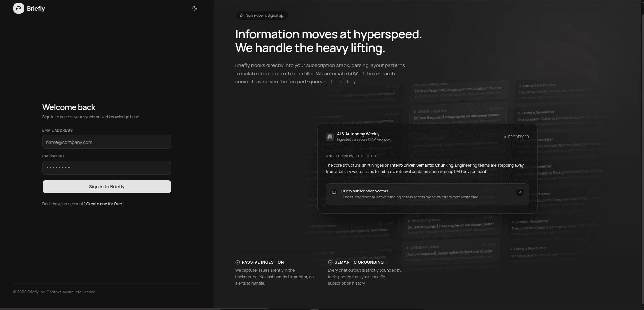The height and width of the screenshot is (310, 644).
Task: Click the 'AI & Autonomy Weekly' title
Action: 358,134
